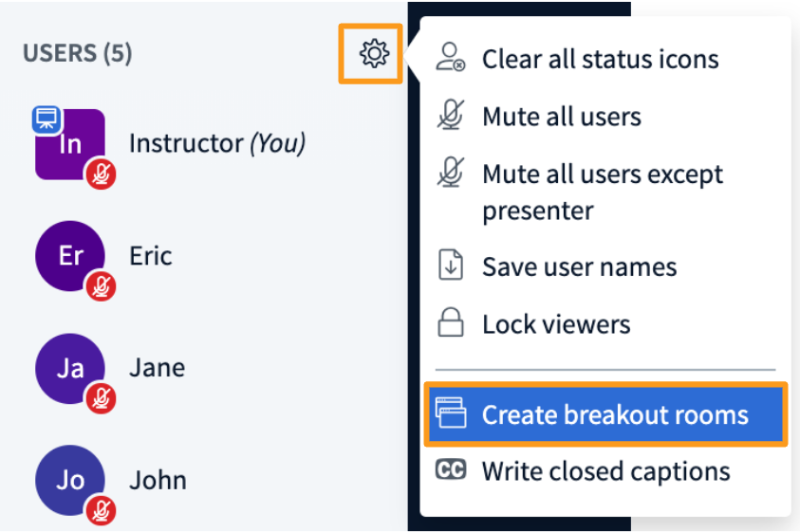Screen dimensions: 800x532
Task: Click the muted microphone badge on John
Action: pyautogui.click(x=101, y=510)
